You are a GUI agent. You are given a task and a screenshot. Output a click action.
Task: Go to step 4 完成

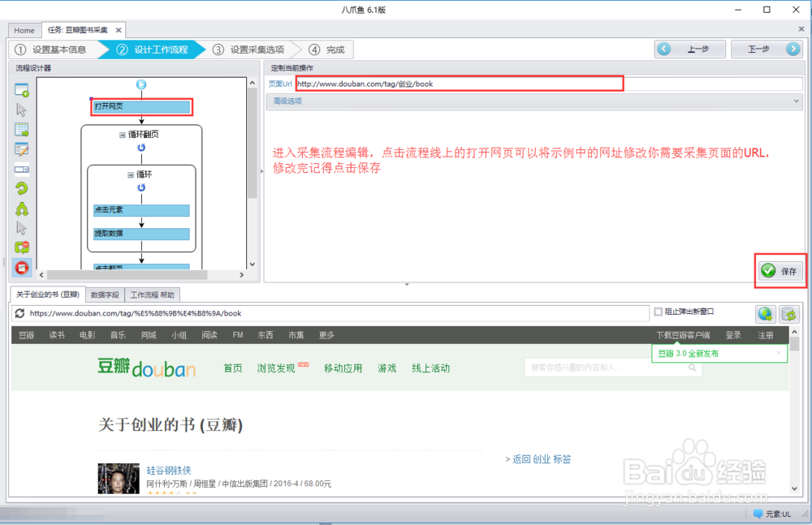327,49
